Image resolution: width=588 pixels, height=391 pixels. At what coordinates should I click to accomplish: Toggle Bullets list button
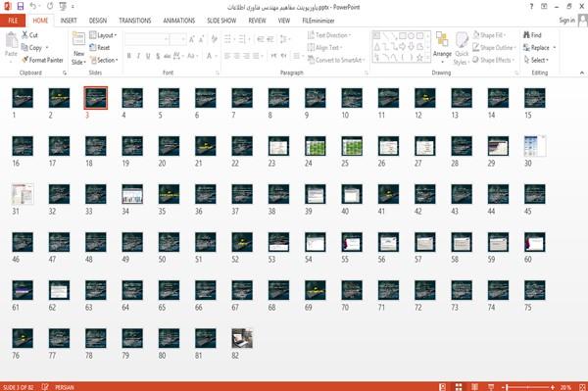pos(228,39)
